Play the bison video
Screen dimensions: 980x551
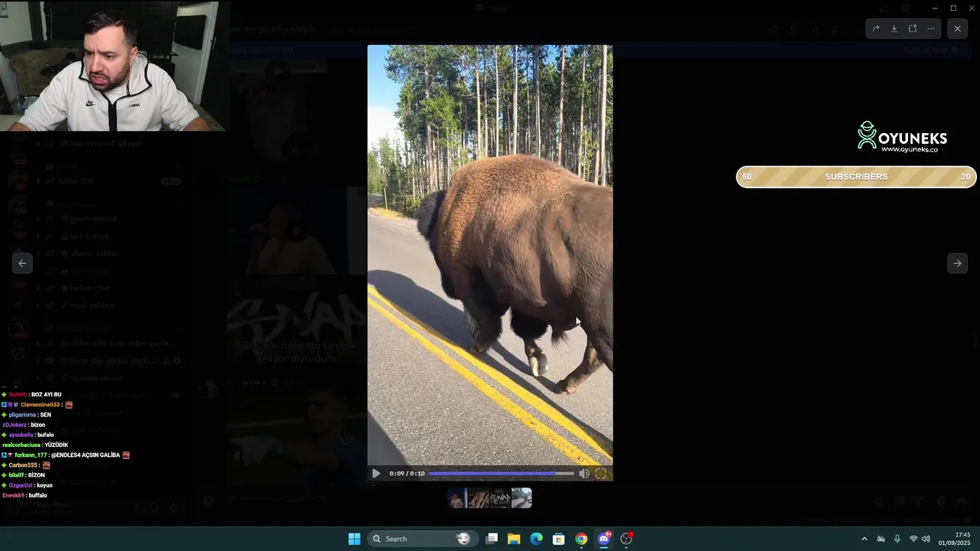376,474
